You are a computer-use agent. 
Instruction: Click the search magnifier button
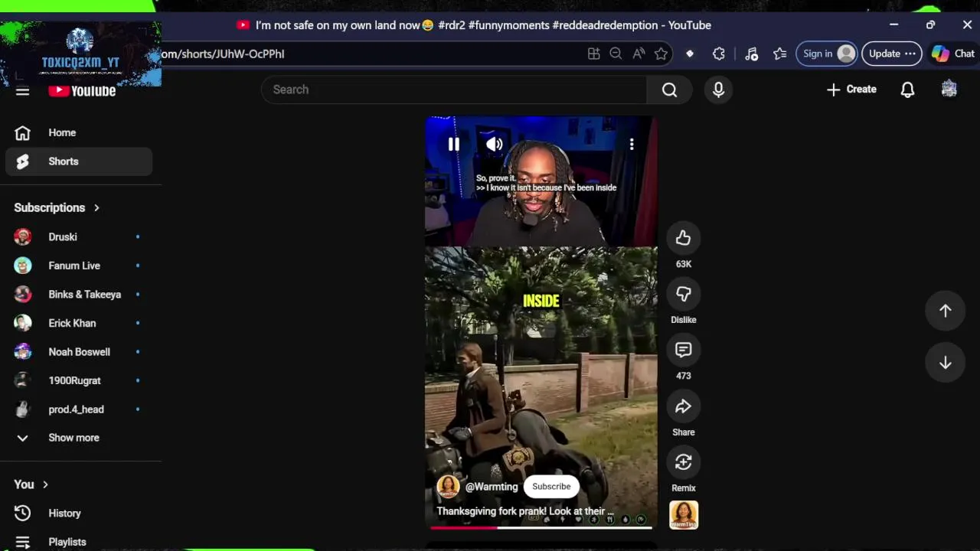coord(670,90)
